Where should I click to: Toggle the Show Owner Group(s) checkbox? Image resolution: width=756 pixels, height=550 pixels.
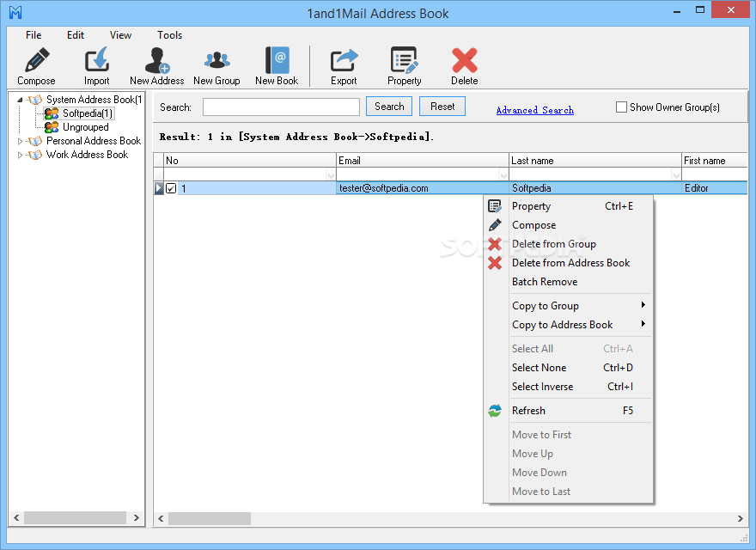pyautogui.click(x=621, y=107)
